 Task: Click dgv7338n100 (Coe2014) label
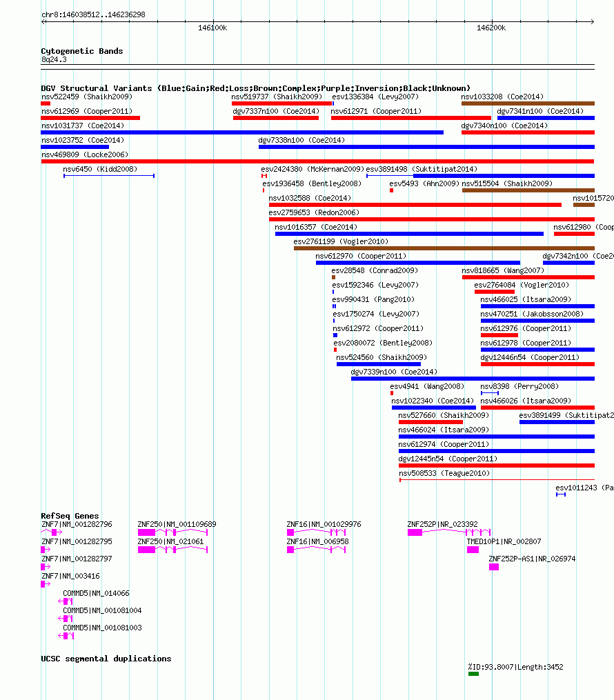pyautogui.click(x=301, y=140)
